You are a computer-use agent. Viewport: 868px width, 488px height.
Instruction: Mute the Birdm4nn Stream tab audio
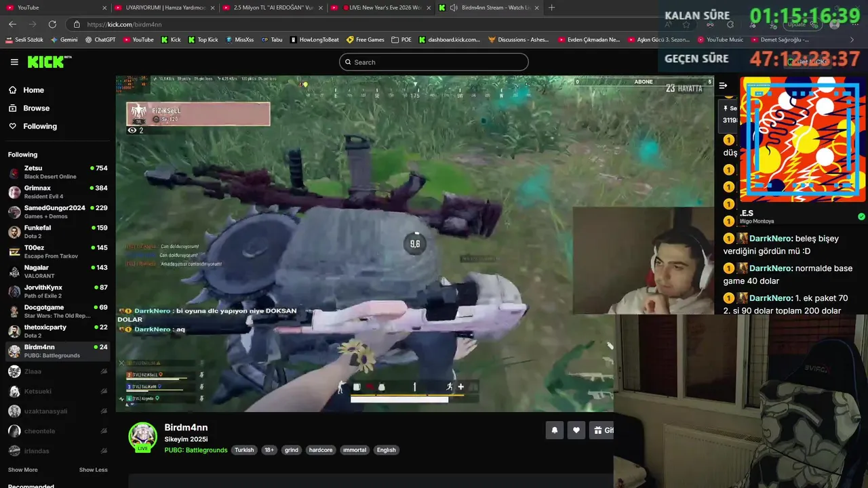pyautogui.click(x=454, y=7)
